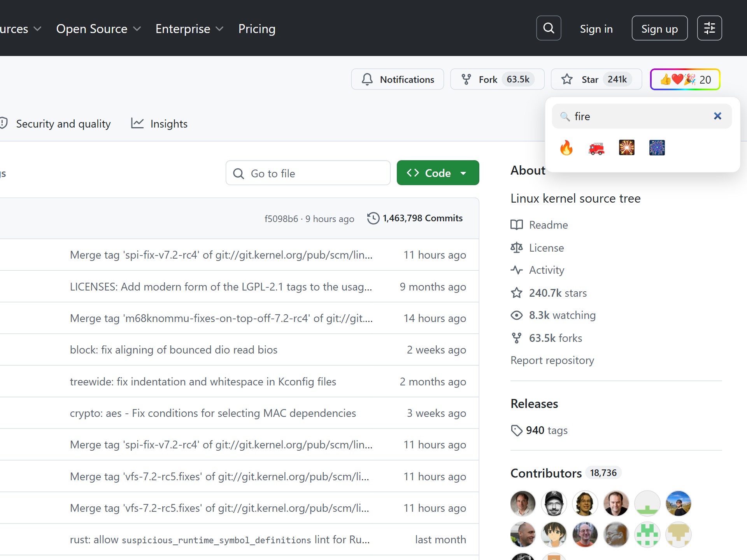
Task: Open the Pricing page
Action: point(257,29)
